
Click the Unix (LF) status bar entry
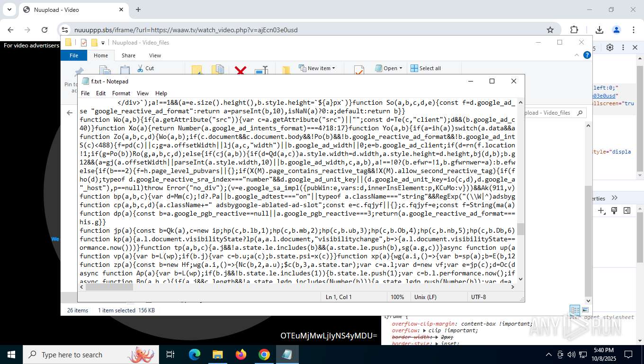[x=425, y=297]
